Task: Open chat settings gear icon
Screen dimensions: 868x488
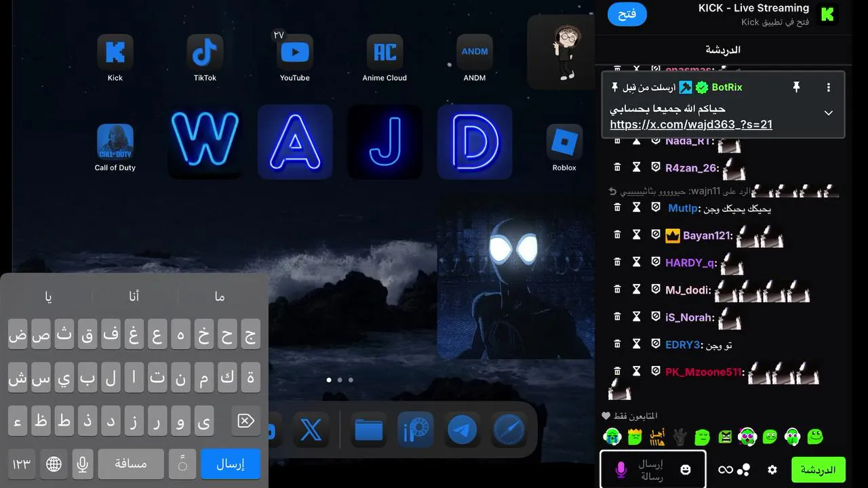Action: (x=772, y=469)
